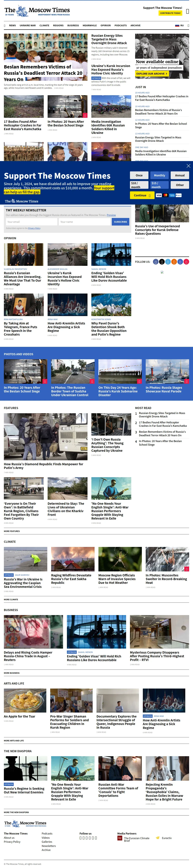Click the Visa payment logo
The image size is (193, 868).
159,195
